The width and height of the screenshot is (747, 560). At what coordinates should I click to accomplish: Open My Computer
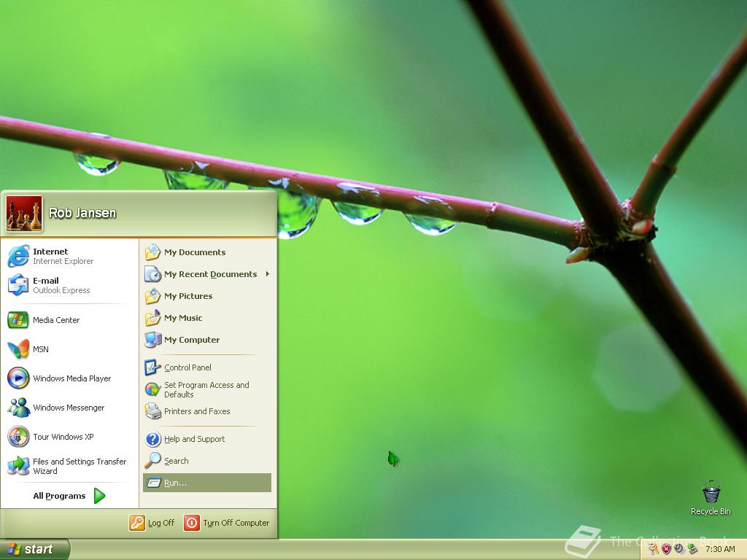pos(207,340)
